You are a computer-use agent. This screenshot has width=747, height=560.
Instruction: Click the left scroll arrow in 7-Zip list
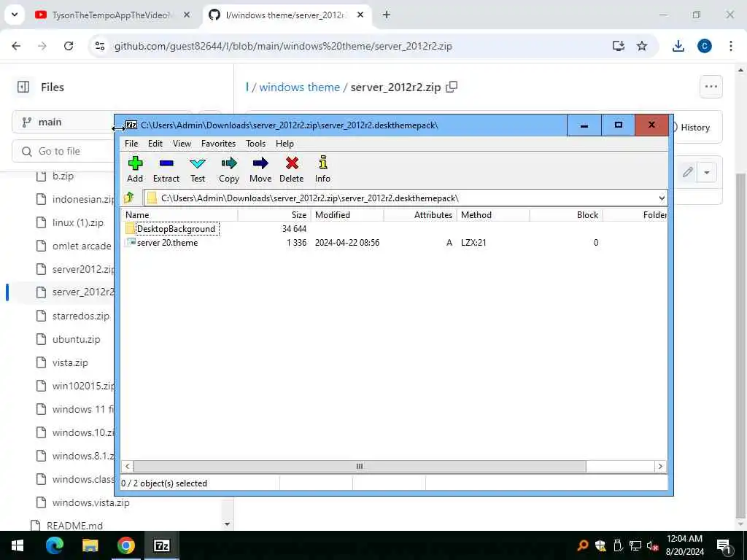127,466
